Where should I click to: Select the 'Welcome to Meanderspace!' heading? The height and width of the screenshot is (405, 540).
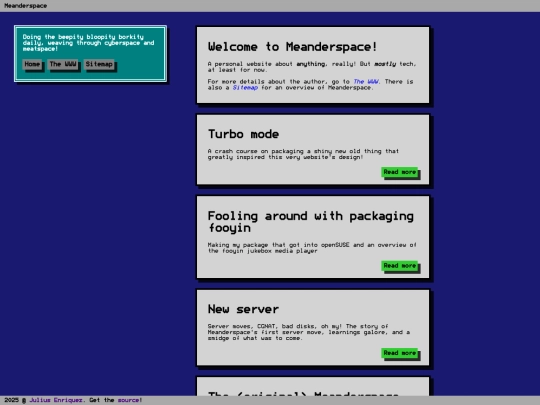point(292,46)
